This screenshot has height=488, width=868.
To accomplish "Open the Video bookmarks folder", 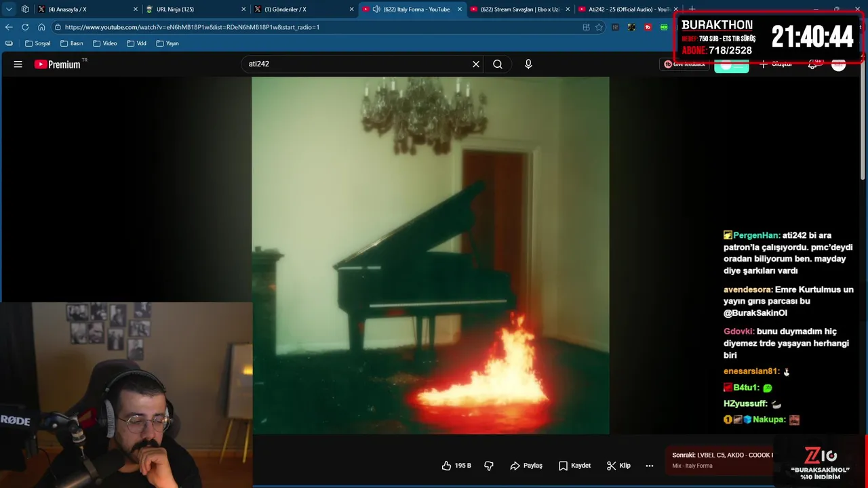I will (x=105, y=43).
